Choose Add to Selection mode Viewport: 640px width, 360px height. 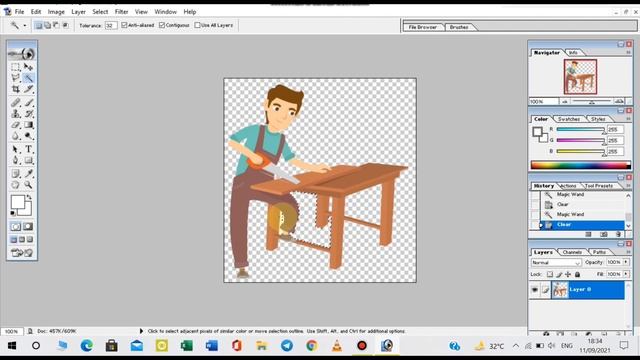47,25
